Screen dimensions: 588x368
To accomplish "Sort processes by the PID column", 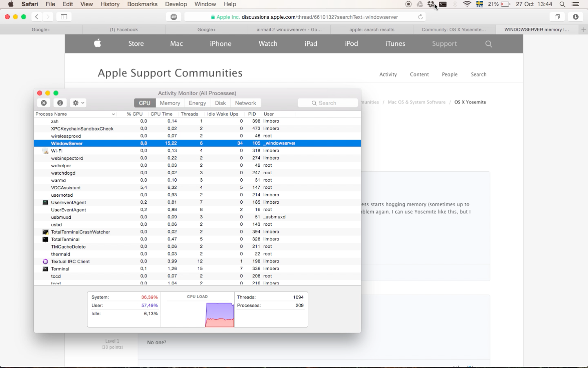I will coord(252,114).
